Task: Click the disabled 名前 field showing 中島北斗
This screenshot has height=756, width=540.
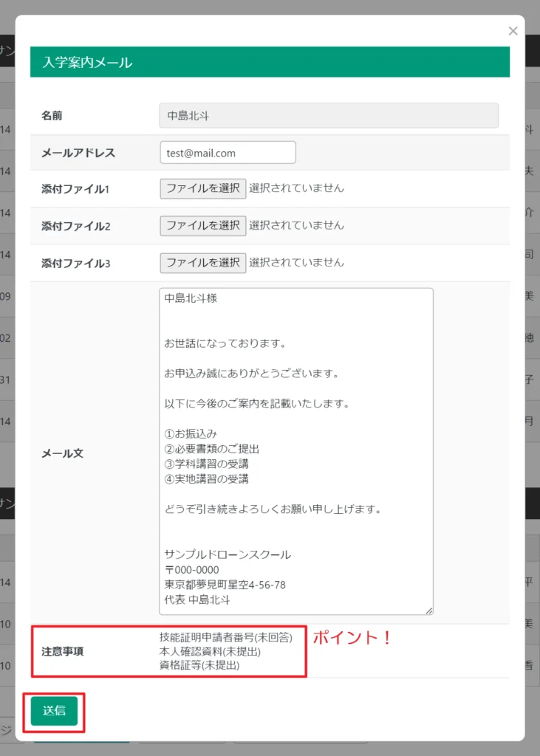Action: 329,115
